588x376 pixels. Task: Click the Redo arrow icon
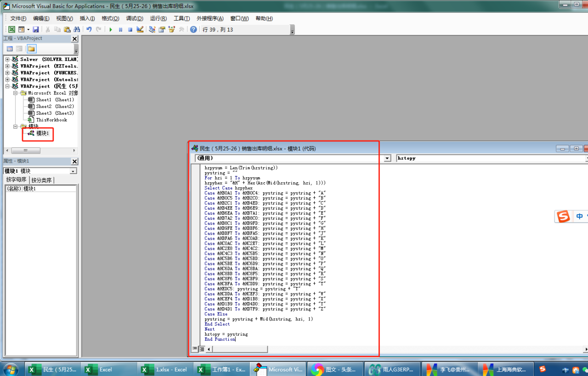click(98, 29)
